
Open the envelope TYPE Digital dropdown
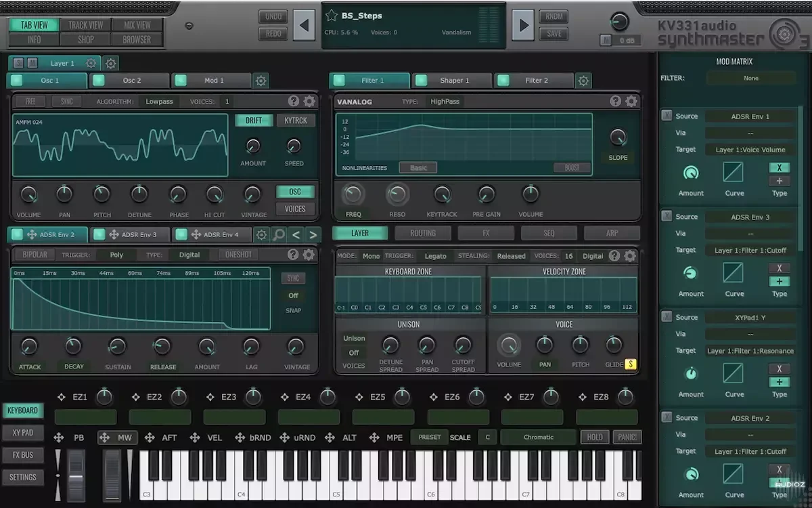[189, 255]
